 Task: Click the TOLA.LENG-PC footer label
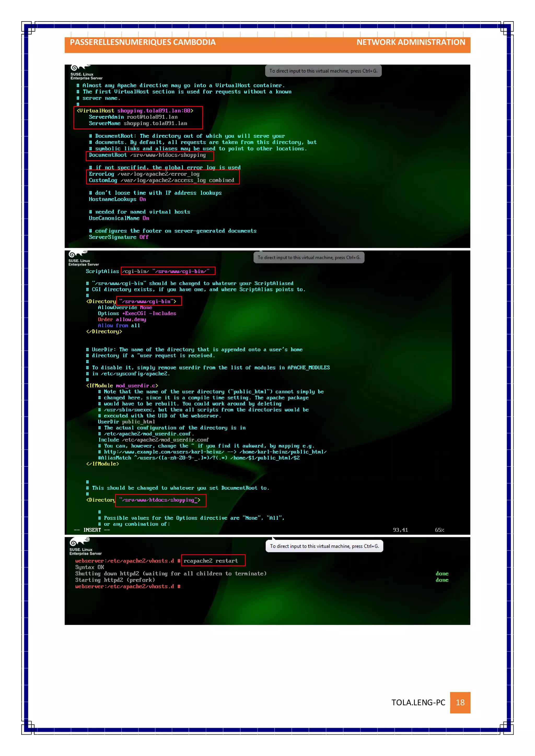click(418, 702)
